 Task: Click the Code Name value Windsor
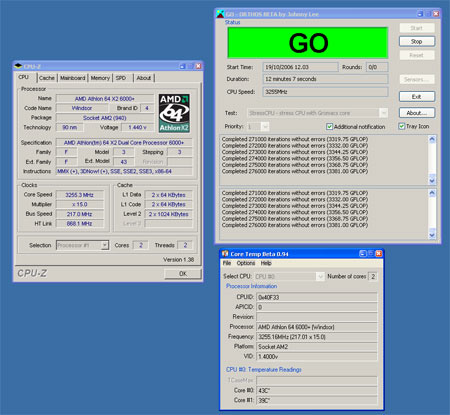pyautogui.click(x=82, y=108)
